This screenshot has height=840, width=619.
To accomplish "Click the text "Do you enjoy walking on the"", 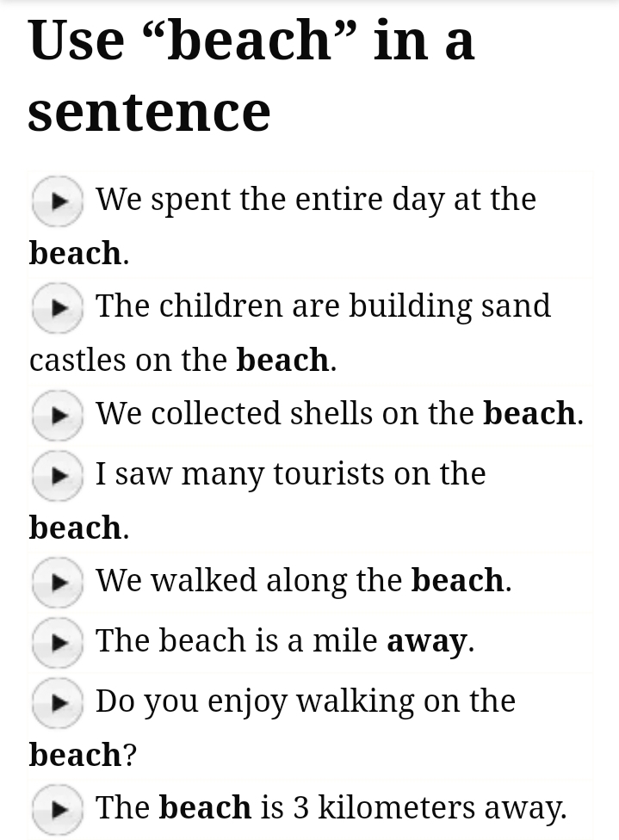I will (305, 701).
